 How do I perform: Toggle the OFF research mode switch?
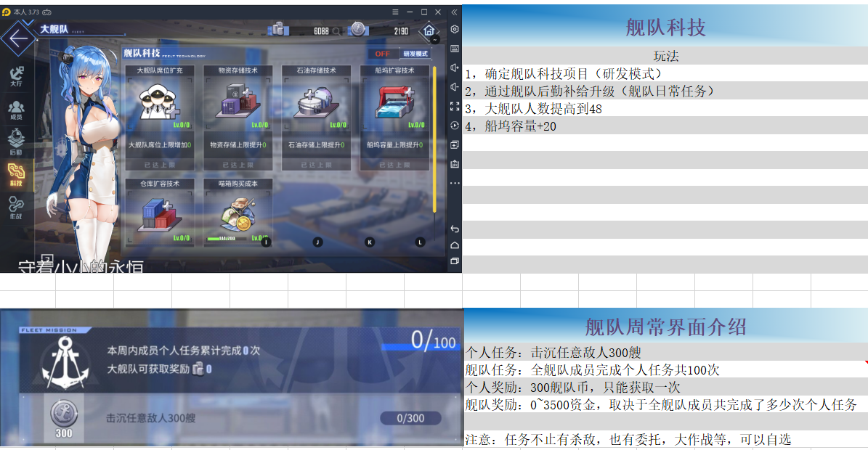pos(383,54)
